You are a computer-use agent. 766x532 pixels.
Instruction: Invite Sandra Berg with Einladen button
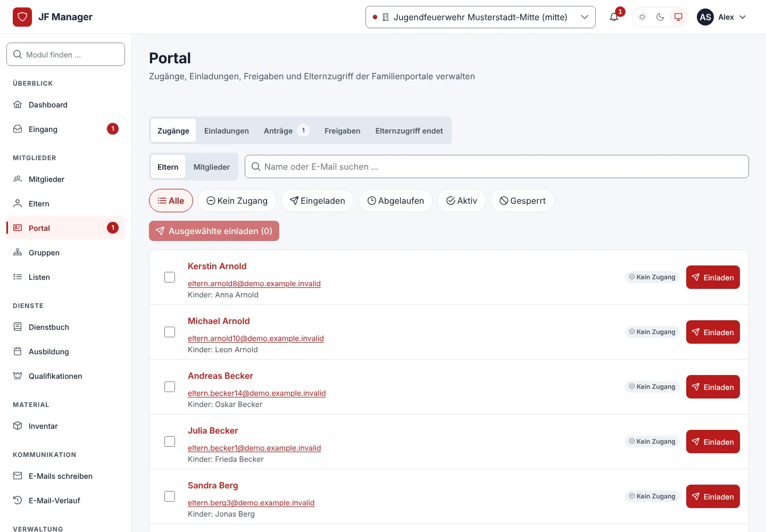point(713,496)
